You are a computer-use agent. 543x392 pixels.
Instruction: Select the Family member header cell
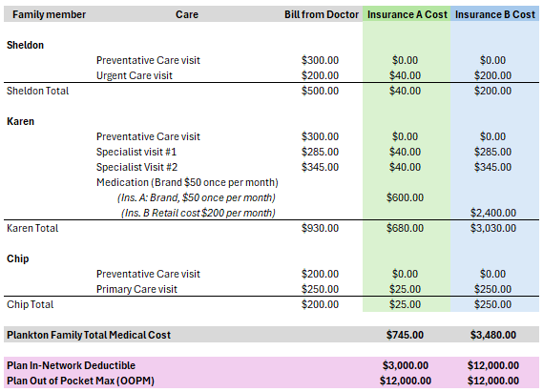pos(49,14)
